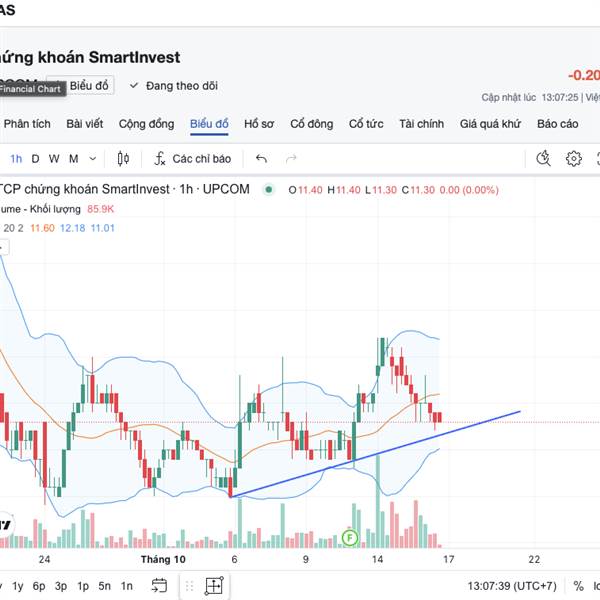Click the volume value 85.9K
This screenshot has width=600, height=600.
pos(100,209)
